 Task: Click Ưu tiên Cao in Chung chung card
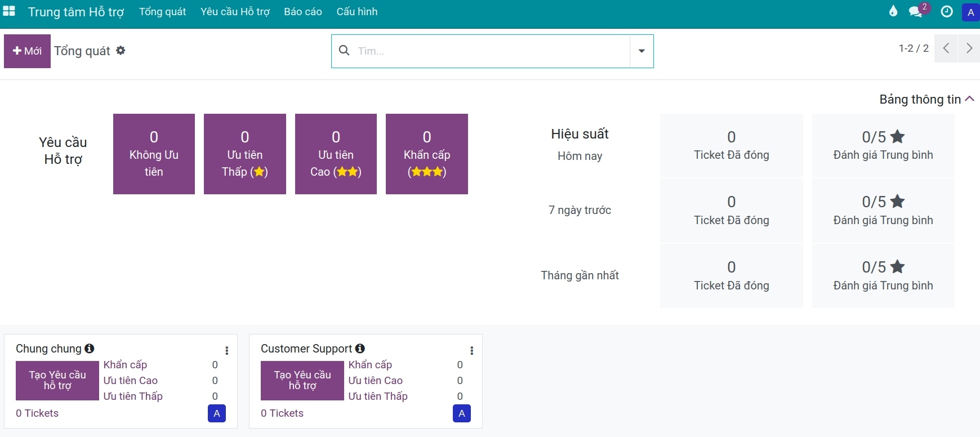131,381
